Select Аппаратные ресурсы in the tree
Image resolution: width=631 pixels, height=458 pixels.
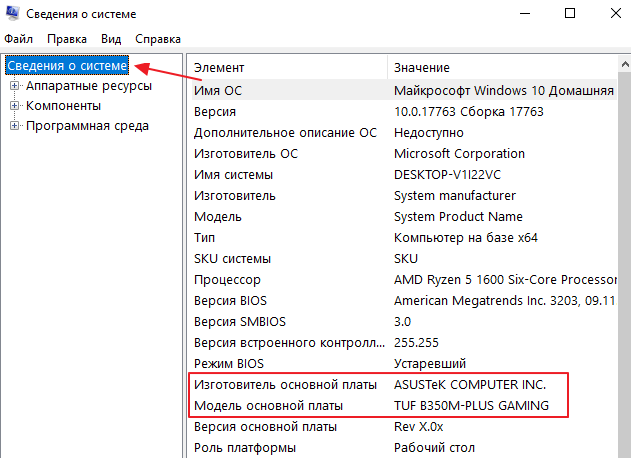(x=89, y=86)
